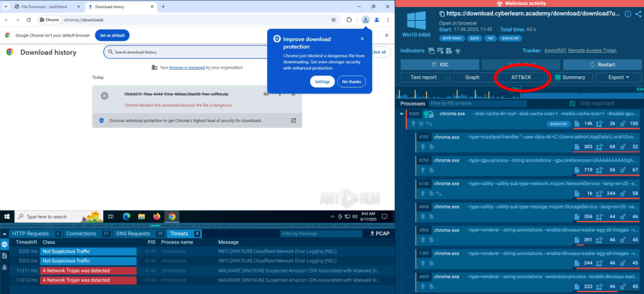Image resolution: width=644 pixels, height=294 pixels.
Task: Switch to the Connections tab
Action: 88,234
